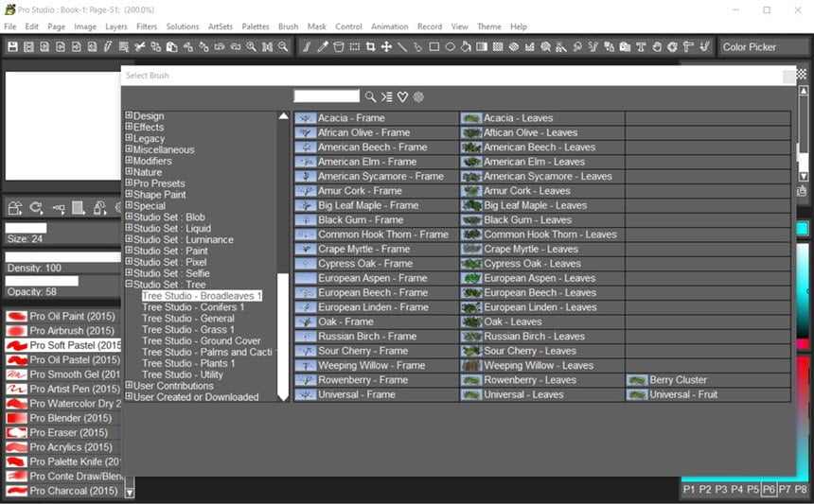Screen dimensions: 814x504
Task: Expand the Pro Presets category
Action: pyautogui.click(x=129, y=182)
